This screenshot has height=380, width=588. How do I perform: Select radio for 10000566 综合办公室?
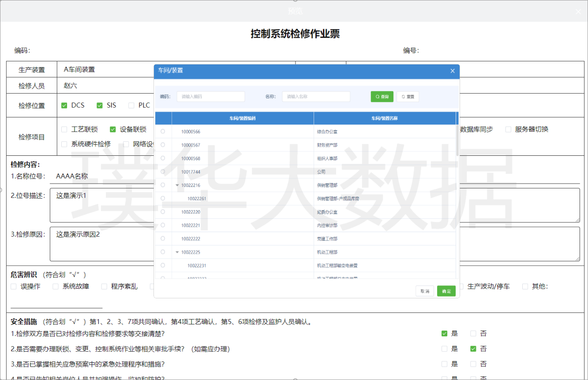[163, 132]
